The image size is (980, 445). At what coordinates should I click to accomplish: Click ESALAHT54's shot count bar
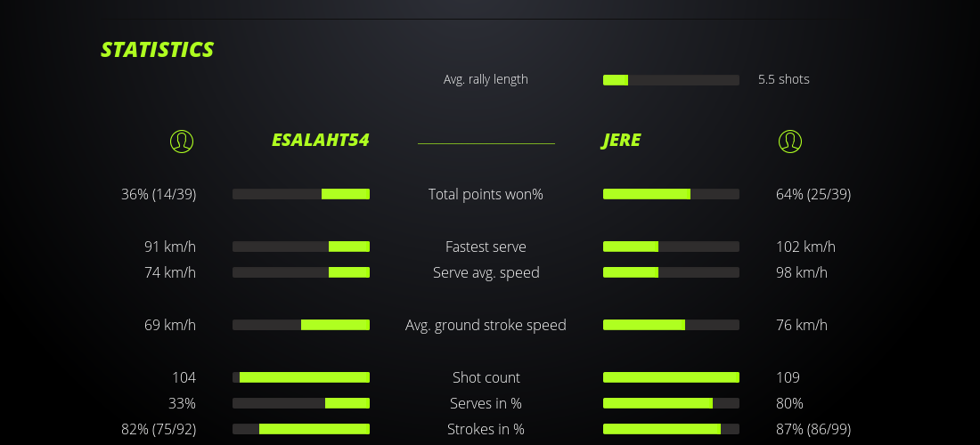coord(301,377)
